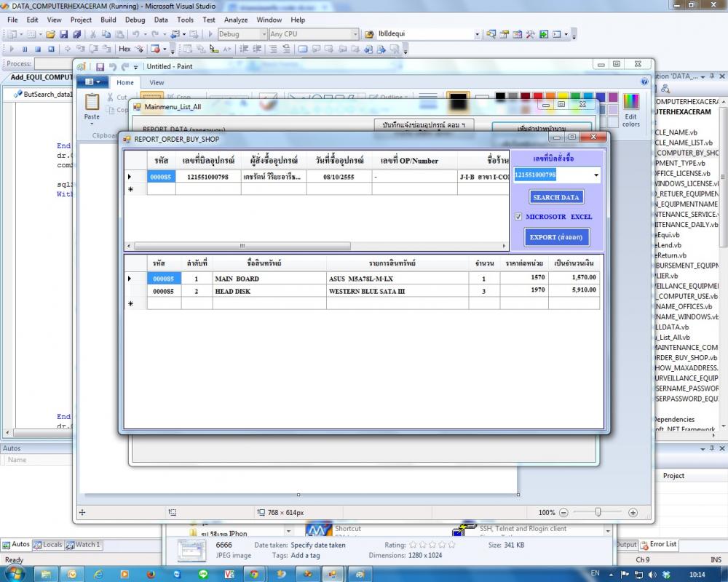Screen dimensions: 728x582
Task: Click Edit colors in Paint
Action: [631, 110]
